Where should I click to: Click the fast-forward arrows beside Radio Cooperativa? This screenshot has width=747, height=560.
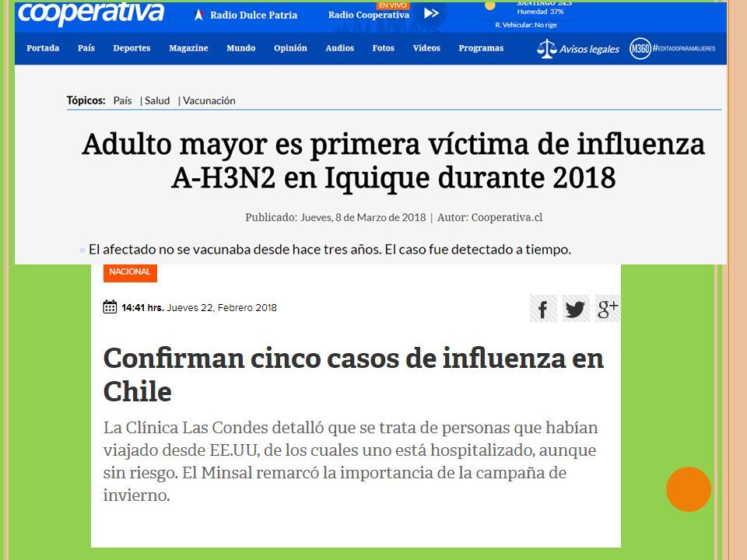click(x=431, y=13)
